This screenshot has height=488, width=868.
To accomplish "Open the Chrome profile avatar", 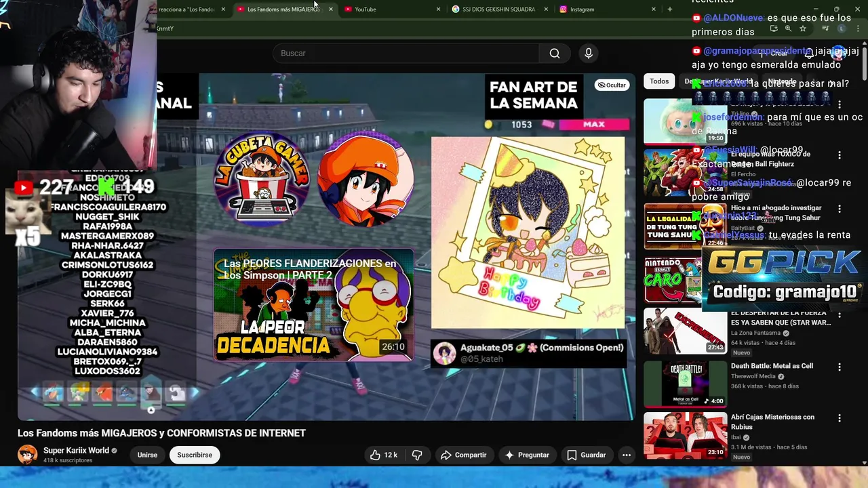I will 842,28.
